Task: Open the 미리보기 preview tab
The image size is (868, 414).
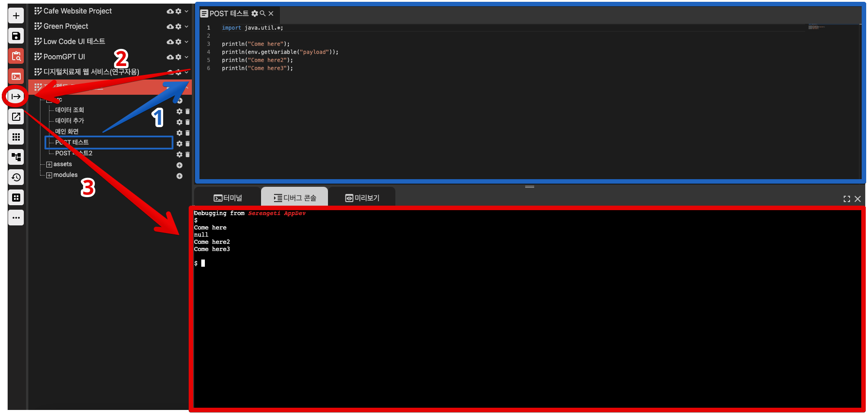Action: coord(362,198)
